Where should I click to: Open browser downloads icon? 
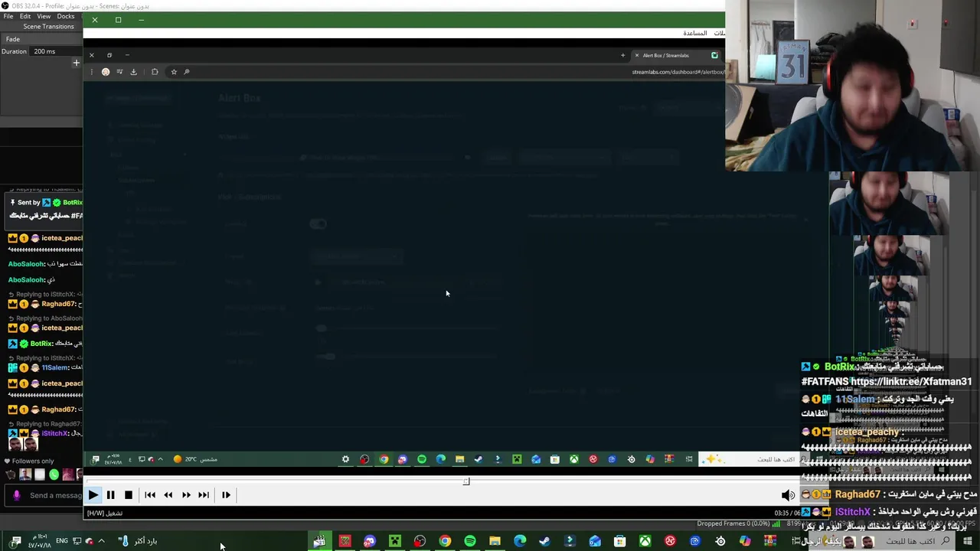[x=133, y=72]
